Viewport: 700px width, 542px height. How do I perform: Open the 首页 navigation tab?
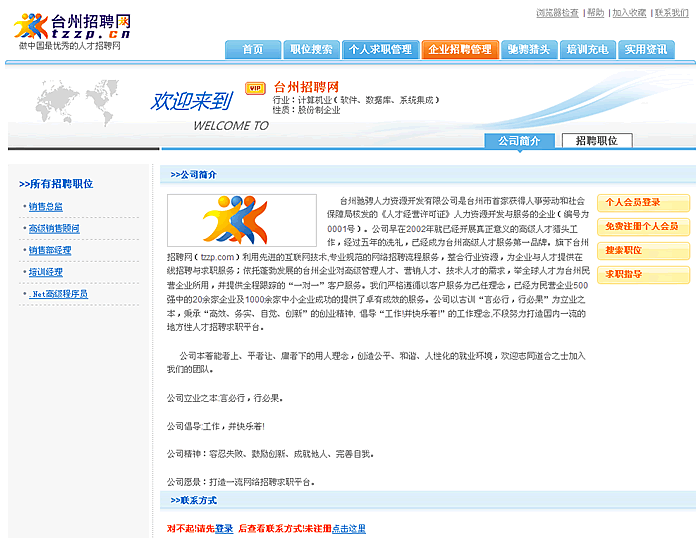tap(253, 50)
